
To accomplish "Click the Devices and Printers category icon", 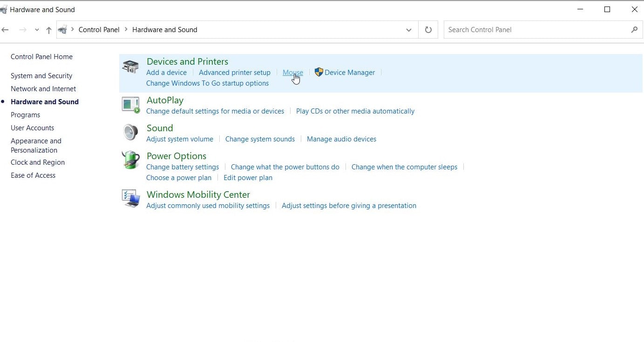I will tap(130, 67).
